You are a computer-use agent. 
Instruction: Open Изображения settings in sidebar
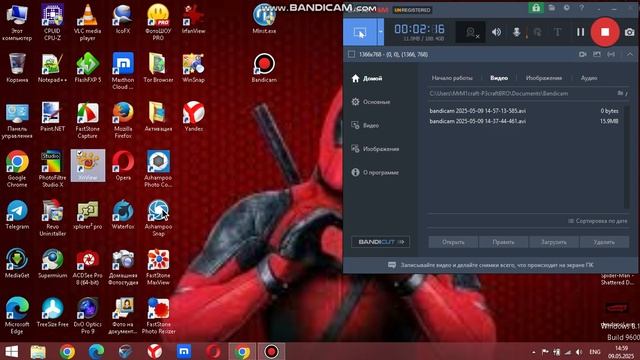[x=375, y=149]
